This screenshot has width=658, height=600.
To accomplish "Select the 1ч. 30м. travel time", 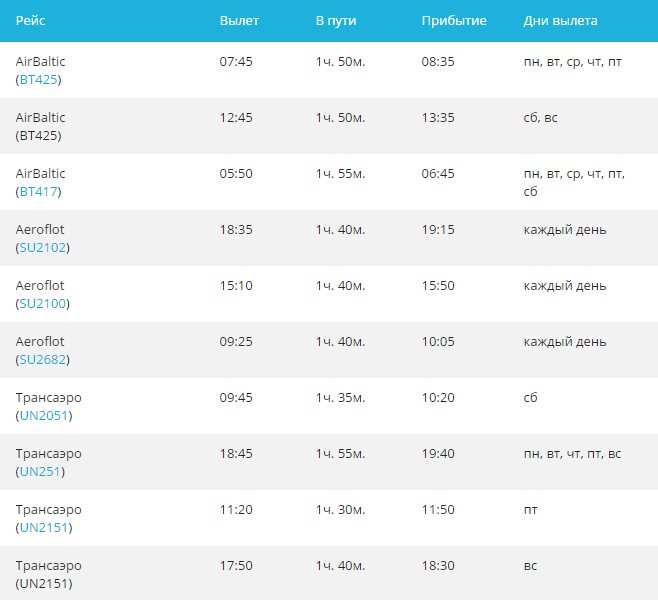I will [341, 510].
